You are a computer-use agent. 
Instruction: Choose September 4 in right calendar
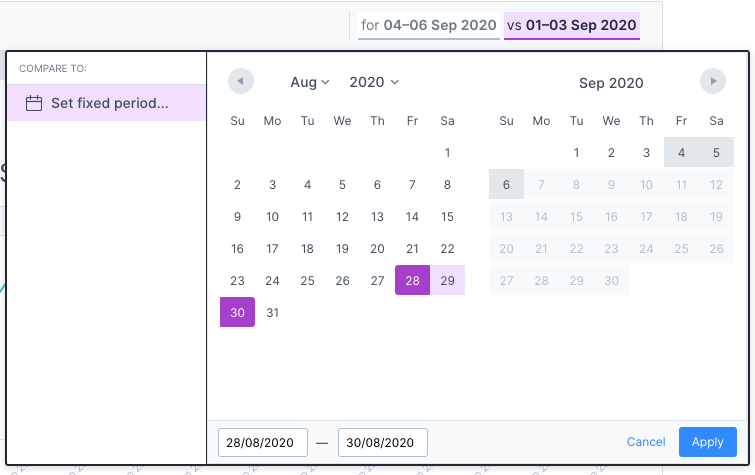click(681, 153)
